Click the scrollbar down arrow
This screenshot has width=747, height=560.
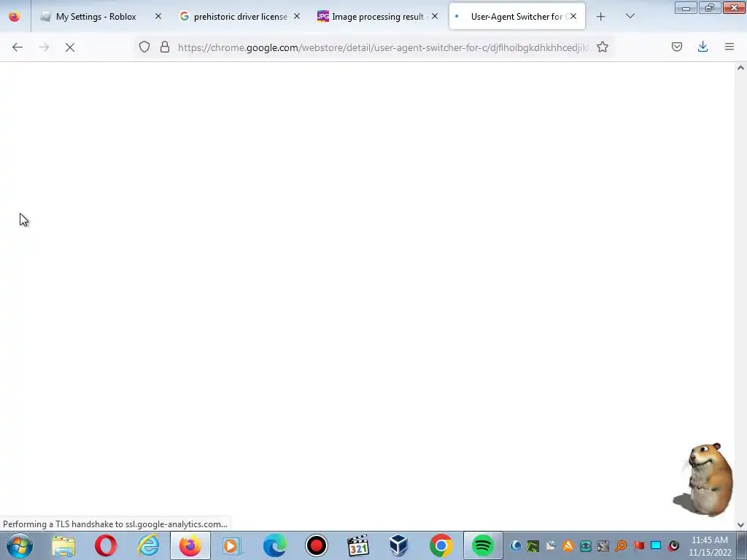[x=740, y=525]
